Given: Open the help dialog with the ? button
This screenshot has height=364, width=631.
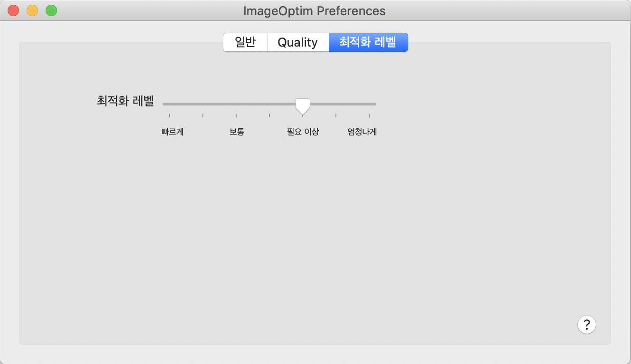Looking at the screenshot, I should [587, 325].
